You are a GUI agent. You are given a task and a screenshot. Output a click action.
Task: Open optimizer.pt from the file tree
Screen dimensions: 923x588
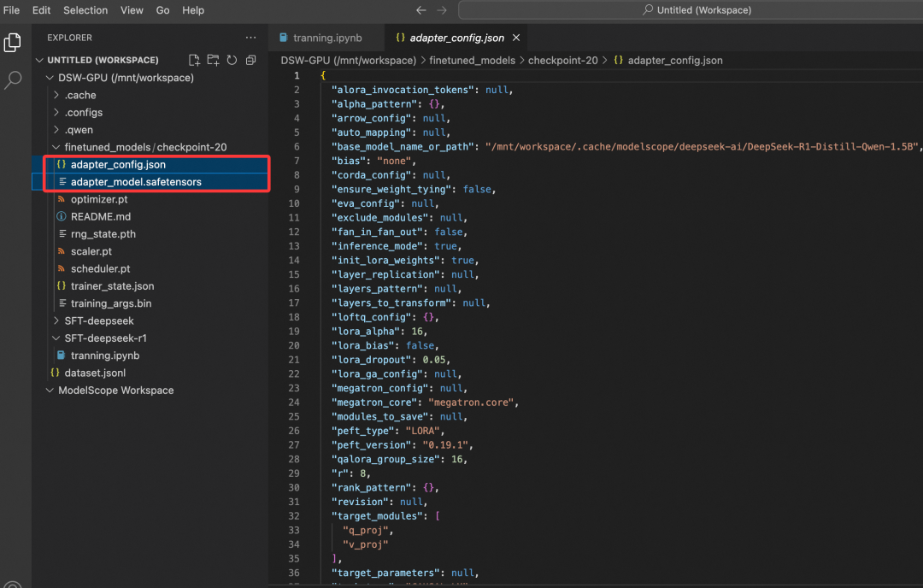pyautogui.click(x=99, y=199)
